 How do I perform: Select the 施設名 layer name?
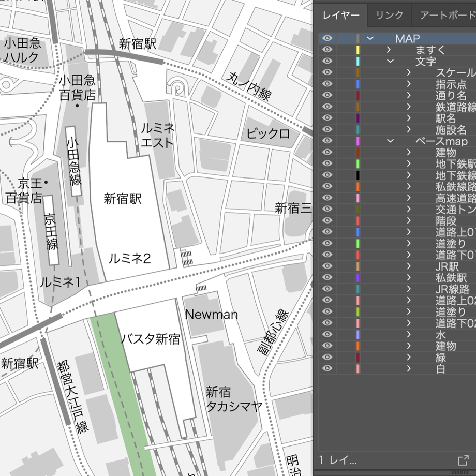coord(451,130)
